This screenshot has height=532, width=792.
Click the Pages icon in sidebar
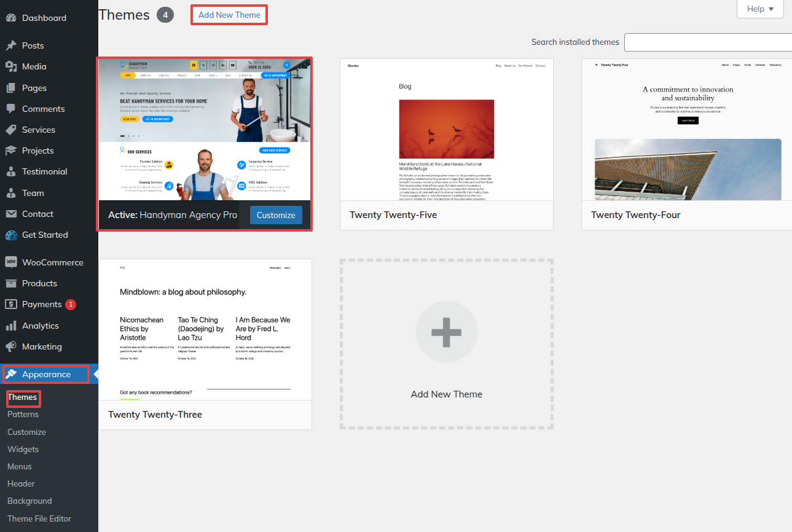point(10,88)
